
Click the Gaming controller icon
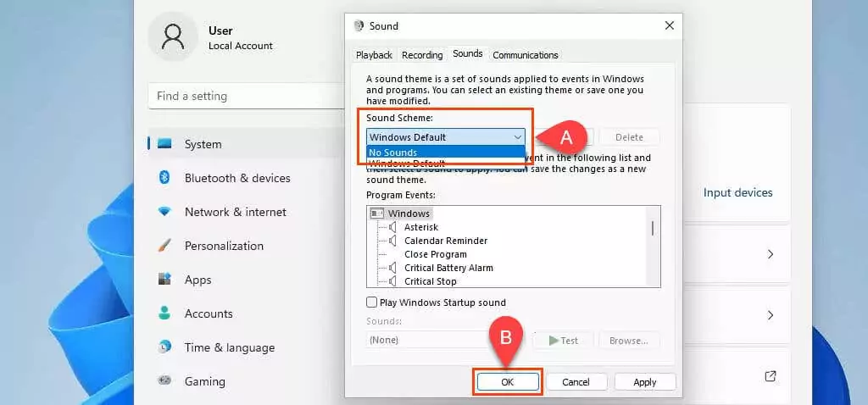coord(164,381)
